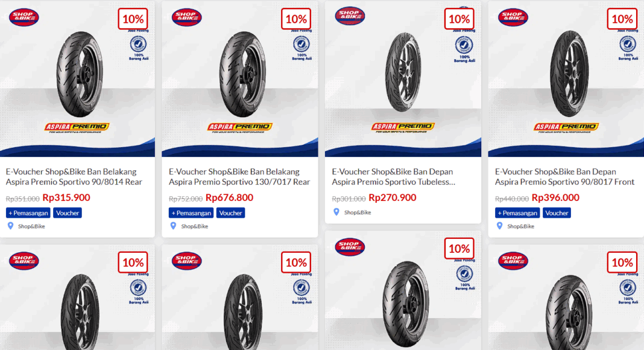
Task: Click price Rp270.900 on Tubeless card
Action: (x=392, y=197)
